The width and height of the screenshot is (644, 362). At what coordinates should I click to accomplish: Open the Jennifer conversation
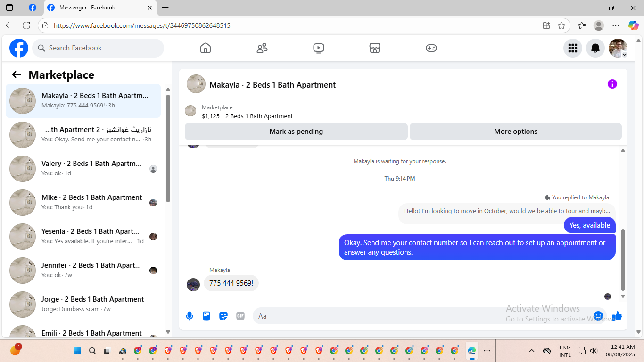(83, 271)
